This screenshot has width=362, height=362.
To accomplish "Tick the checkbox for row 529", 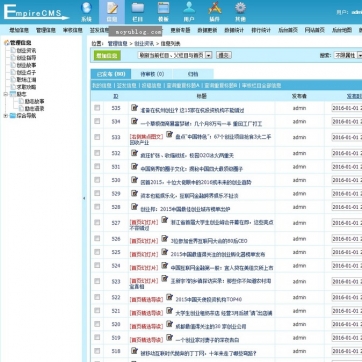I will pyautogui.click(x=97, y=193).
